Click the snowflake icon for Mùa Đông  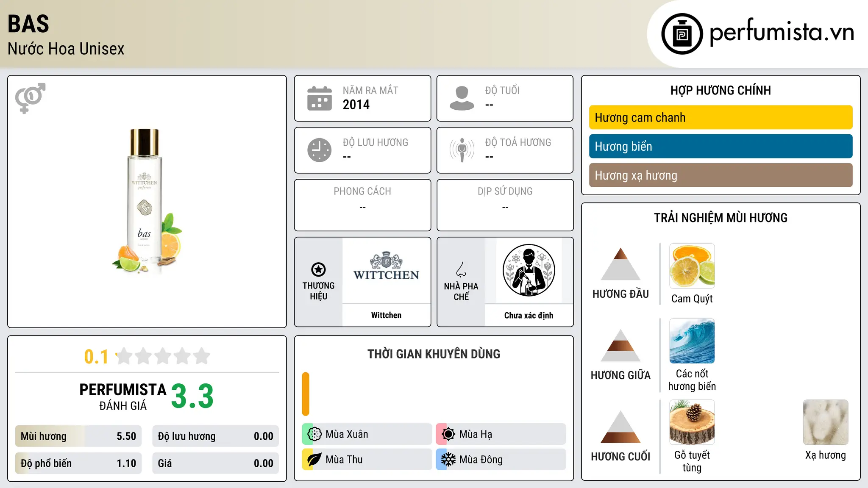pyautogui.click(x=448, y=460)
